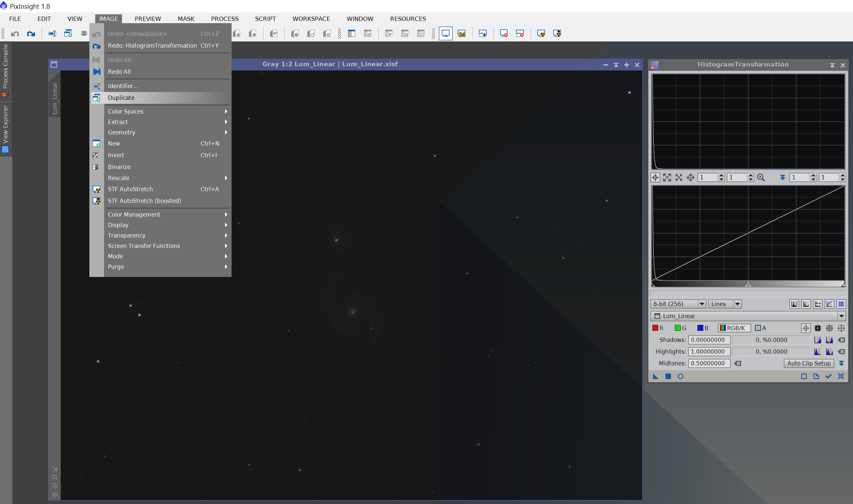Open the View Explorer side tab
Viewport: 853px width, 504px height.
tap(6, 129)
